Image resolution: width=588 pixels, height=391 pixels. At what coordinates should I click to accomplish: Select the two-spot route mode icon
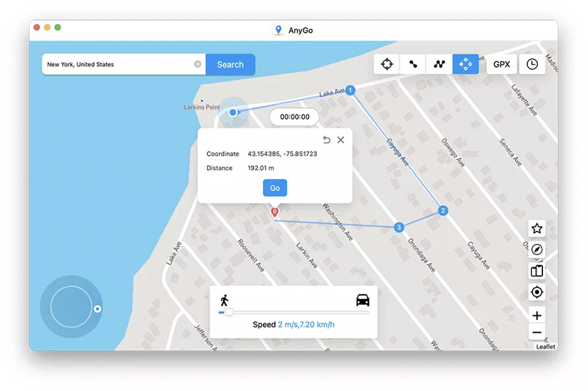pos(412,64)
